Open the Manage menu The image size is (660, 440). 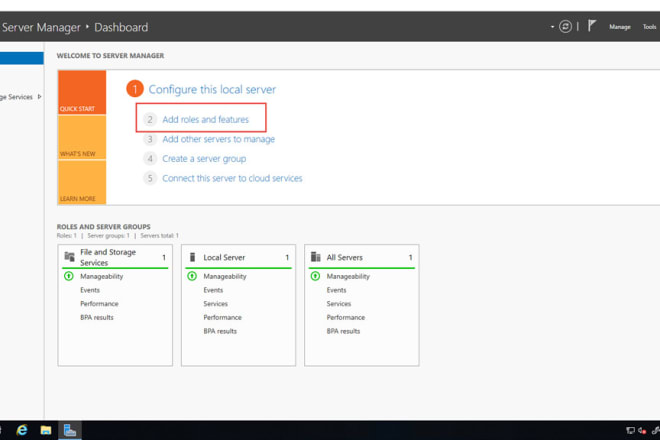point(620,27)
